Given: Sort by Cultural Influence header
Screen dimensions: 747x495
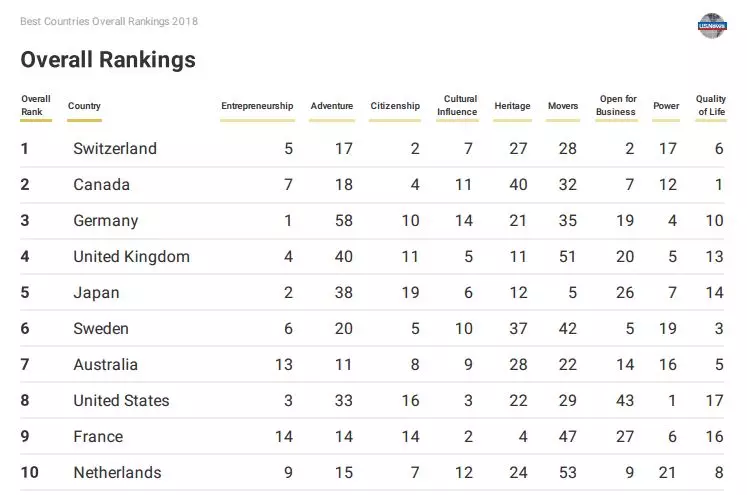Looking at the screenshot, I should tap(457, 105).
